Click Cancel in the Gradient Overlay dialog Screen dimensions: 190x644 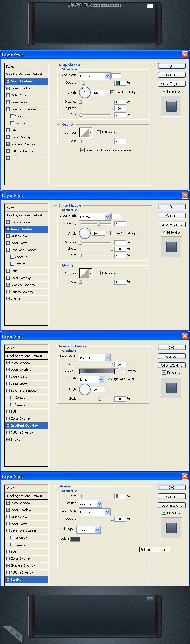coord(171,356)
